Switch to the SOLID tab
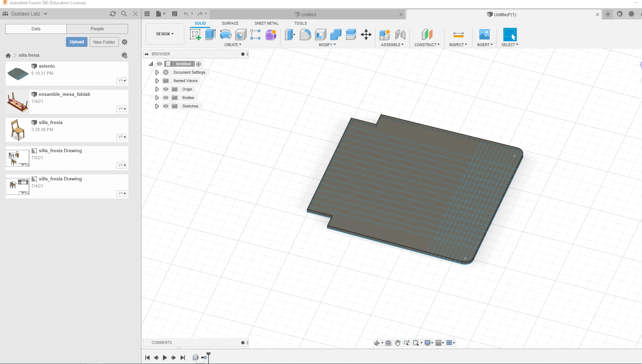Image resolution: width=642 pixels, height=364 pixels. tap(200, 23)
